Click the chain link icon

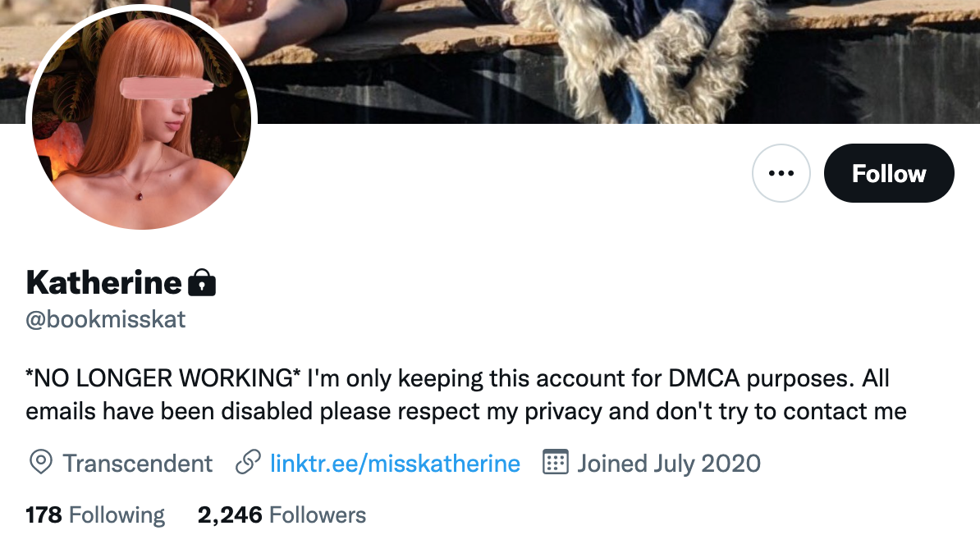[248, 463]
